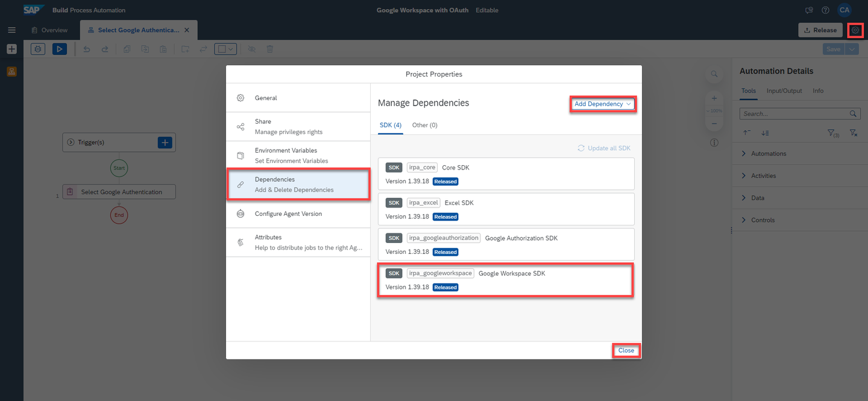The height and width of the screenshot is (401, 868).
Task: Click the orange automation icon in sidebar
Action: (x=11, y=71)
